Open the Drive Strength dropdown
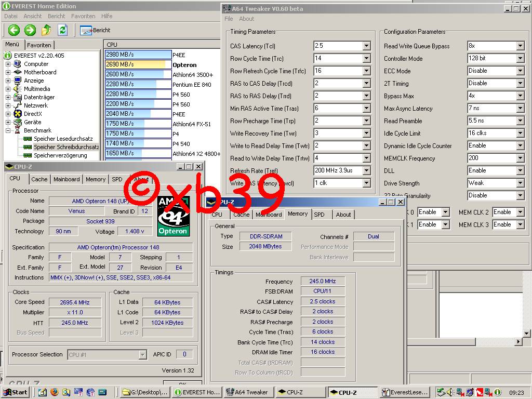Viewport: 532px width, 399px height. (520, 183)
